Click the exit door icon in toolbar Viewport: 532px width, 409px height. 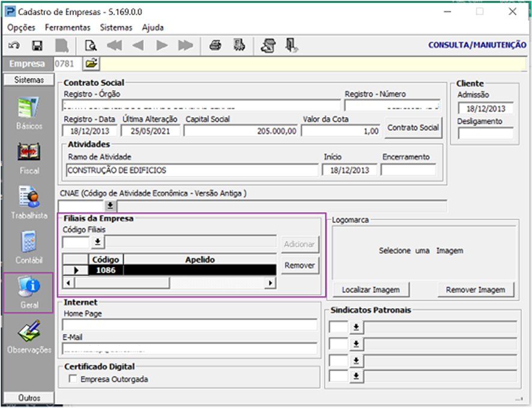tap(292, 46)
